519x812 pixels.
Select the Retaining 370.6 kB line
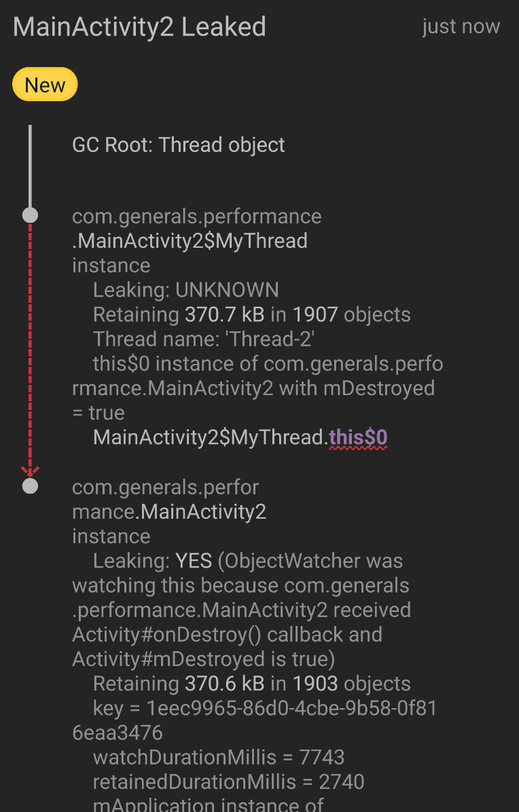pos(252,684)
